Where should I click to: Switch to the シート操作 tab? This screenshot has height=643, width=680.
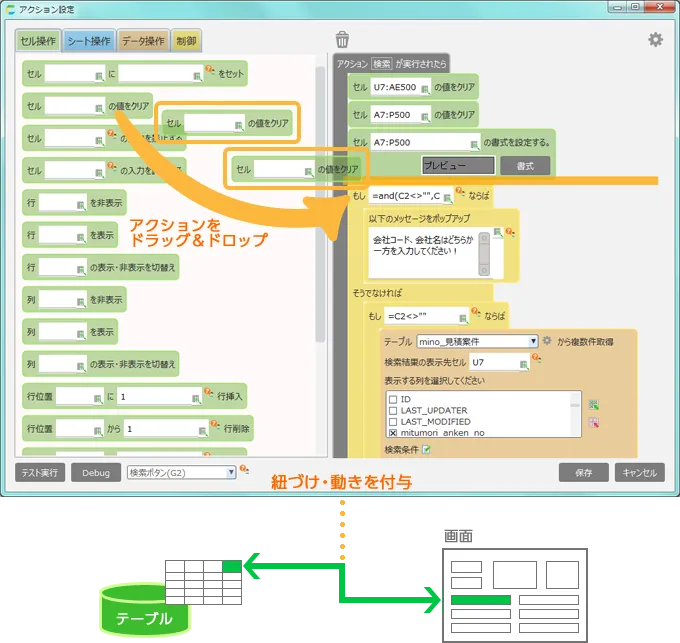(88, 41)
